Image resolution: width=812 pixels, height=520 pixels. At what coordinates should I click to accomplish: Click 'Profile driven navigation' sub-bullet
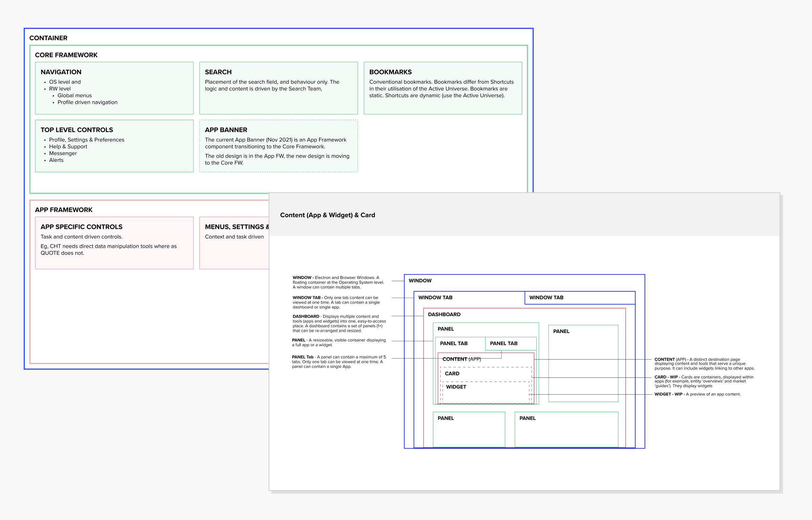pos(87,102)
